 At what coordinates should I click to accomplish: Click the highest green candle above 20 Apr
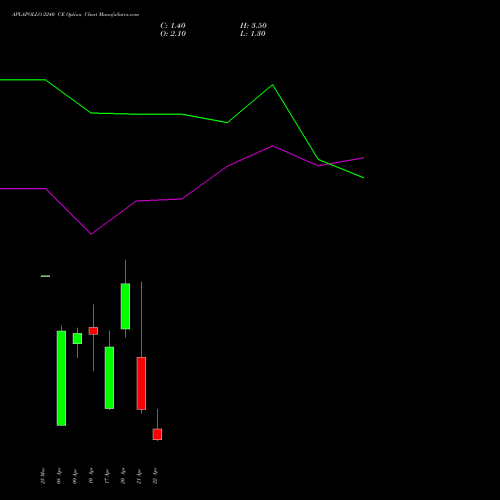coord(125,306)
